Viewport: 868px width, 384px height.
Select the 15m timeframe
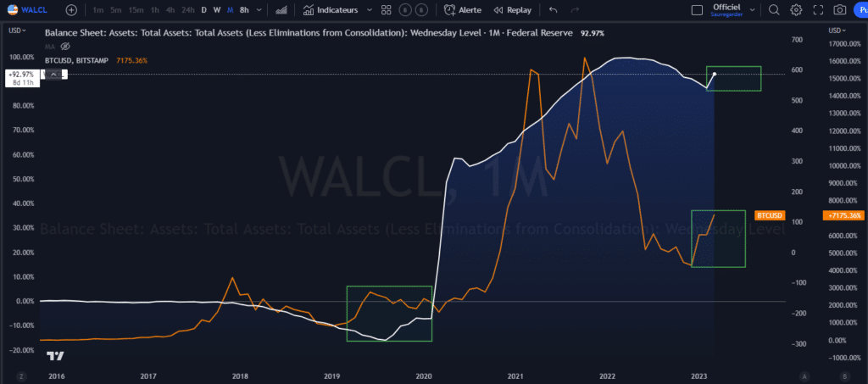click(x=135, y=10)
